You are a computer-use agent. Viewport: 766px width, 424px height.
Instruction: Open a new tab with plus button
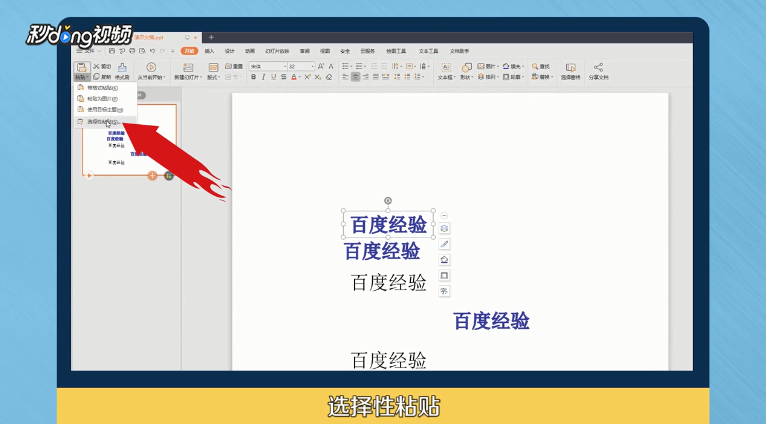[x=211, y=37]
